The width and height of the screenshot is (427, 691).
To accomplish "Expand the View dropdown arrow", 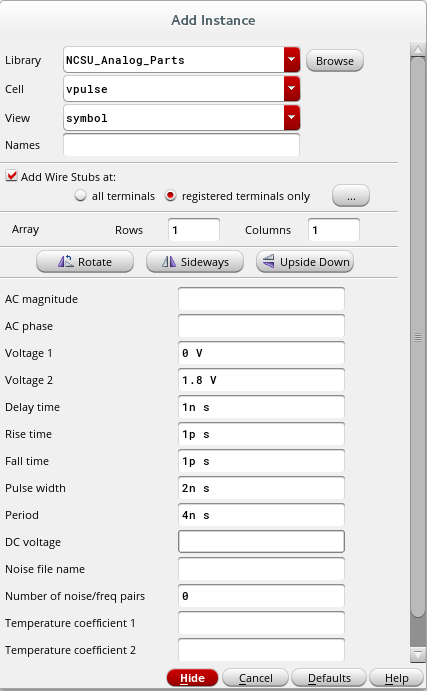I will click(292, 118).
